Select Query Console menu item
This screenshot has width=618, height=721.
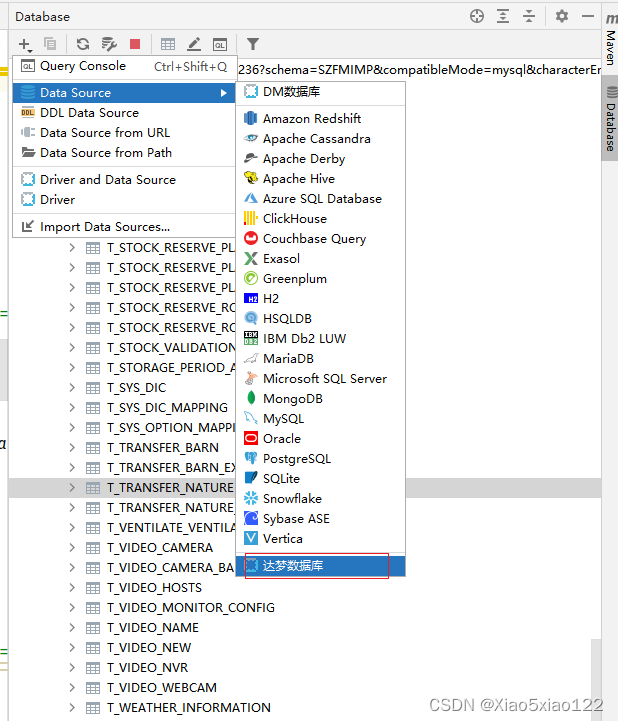(124, 66)
